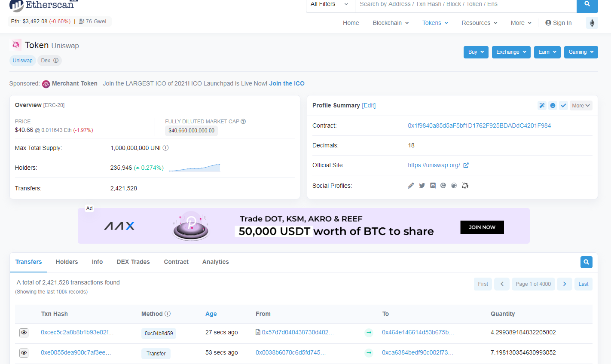Click the checkmark icon in Profile Summary
The image size is (611, 364).
tap(563, 105)
